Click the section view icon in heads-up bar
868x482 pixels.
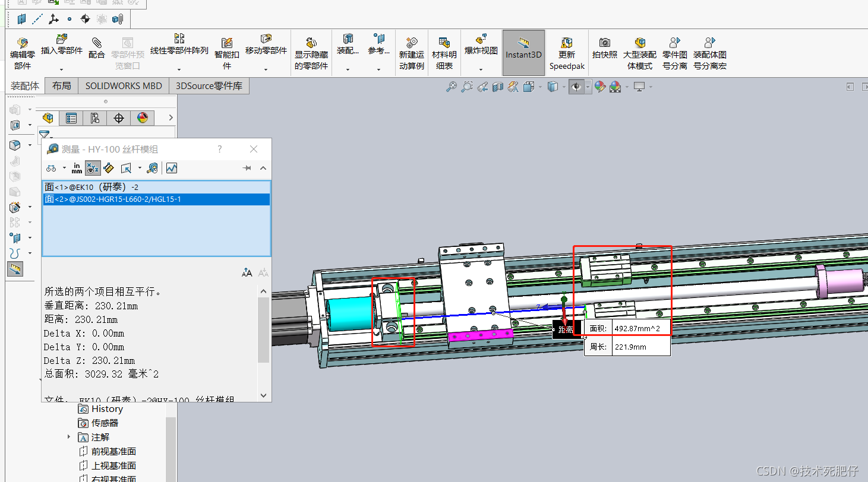point(498,87)
